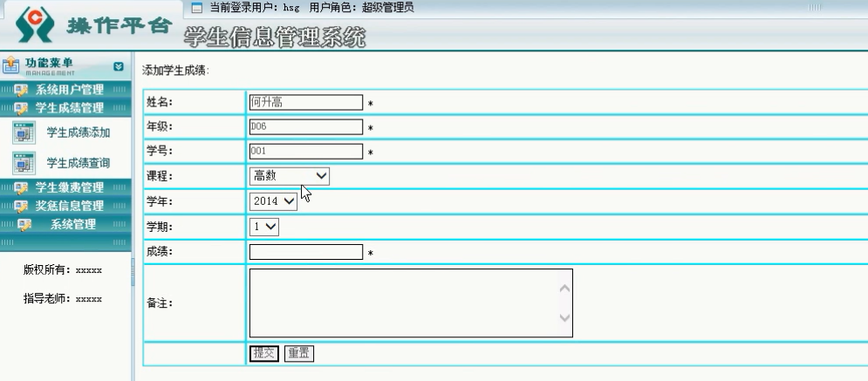The image size is (868, 381).
Task: Open the 学期 dropdown showing 1
Action: click(x=263, y=227)
